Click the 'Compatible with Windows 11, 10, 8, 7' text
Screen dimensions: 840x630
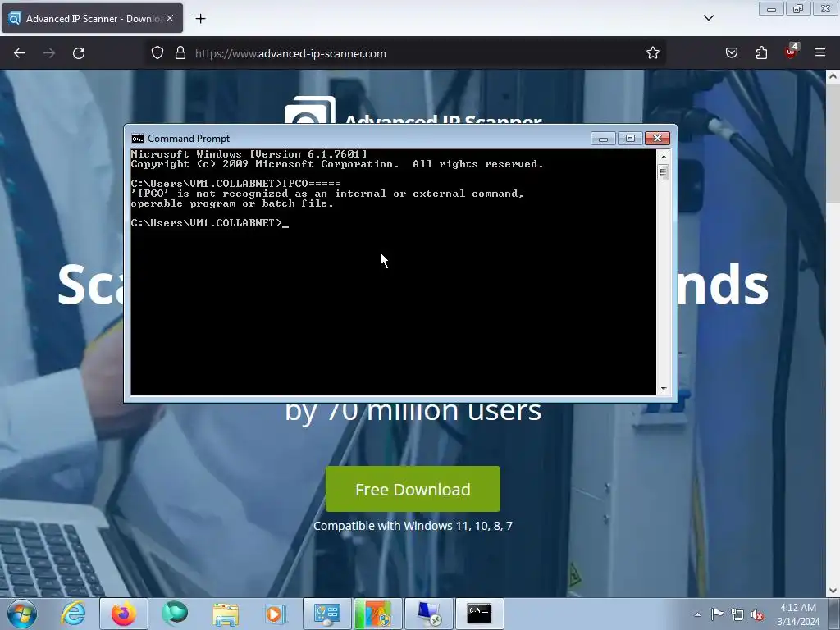pos(413,526)
